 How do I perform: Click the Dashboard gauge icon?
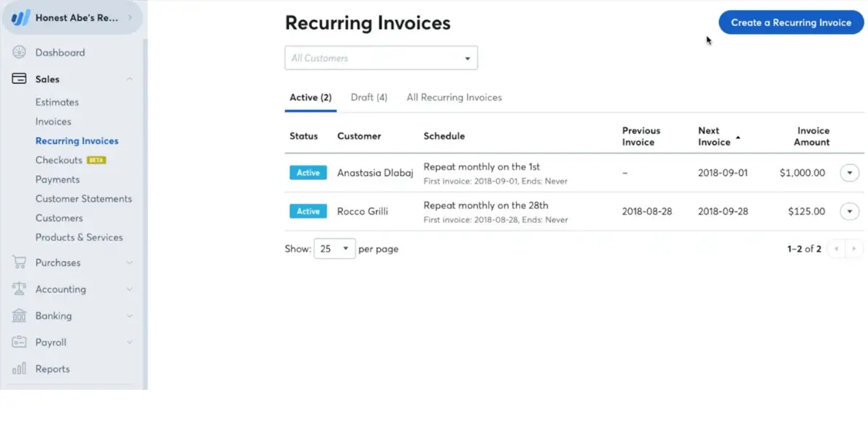[x=20, y=53]
